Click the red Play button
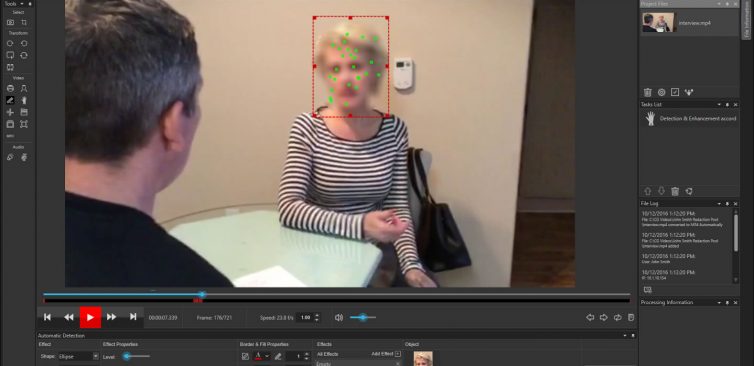754x366 pixels. tap(90, 317)
